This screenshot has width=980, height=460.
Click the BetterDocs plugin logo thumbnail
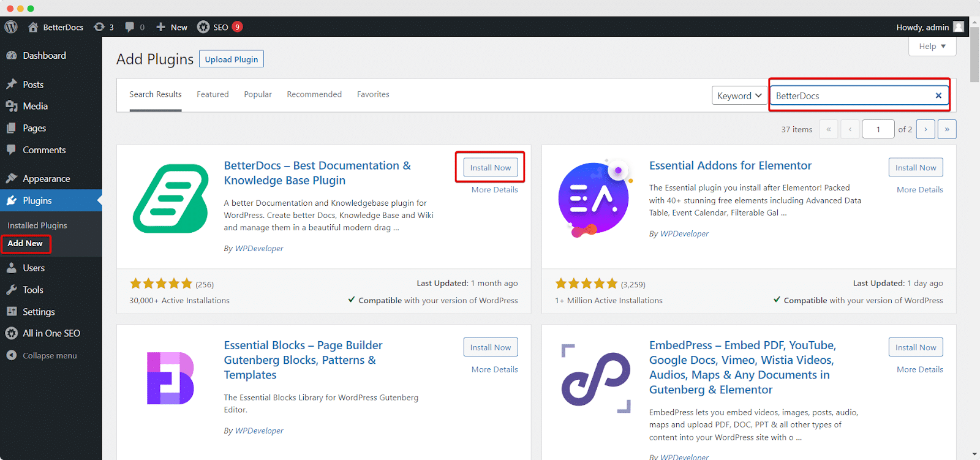click(171, 198)
